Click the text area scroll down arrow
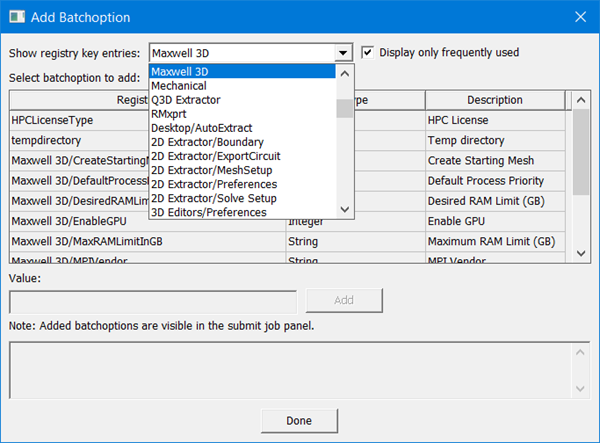600x443 pixels. point(580,389)
